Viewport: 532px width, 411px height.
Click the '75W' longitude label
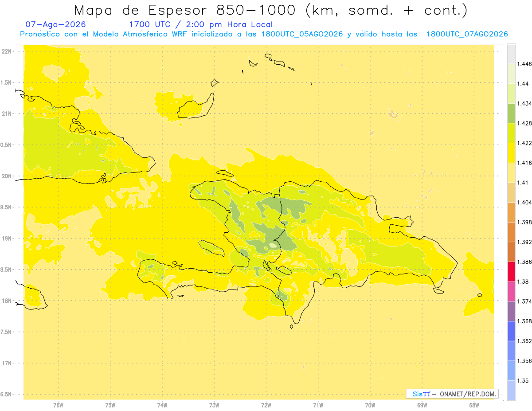pyautogui.click(x=110, y=405)
